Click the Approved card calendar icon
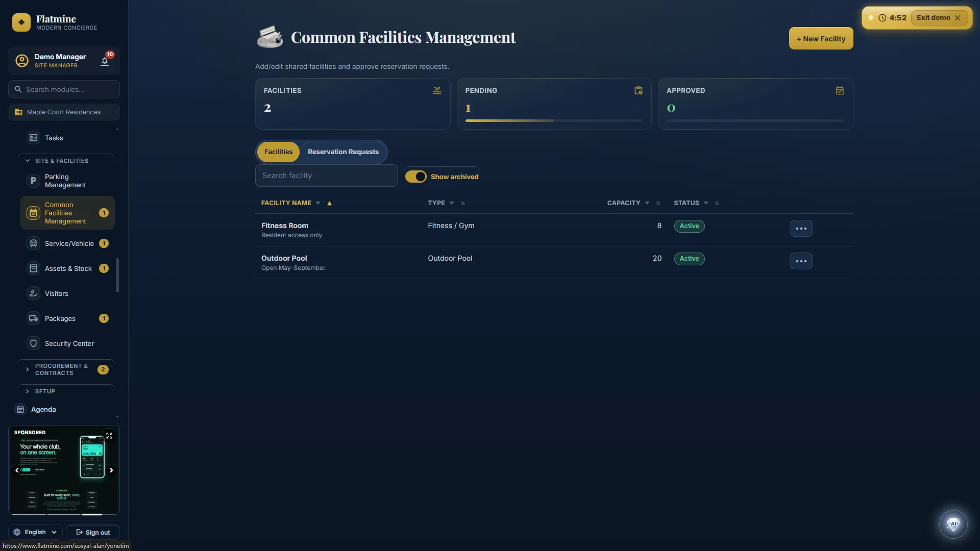 840,90
